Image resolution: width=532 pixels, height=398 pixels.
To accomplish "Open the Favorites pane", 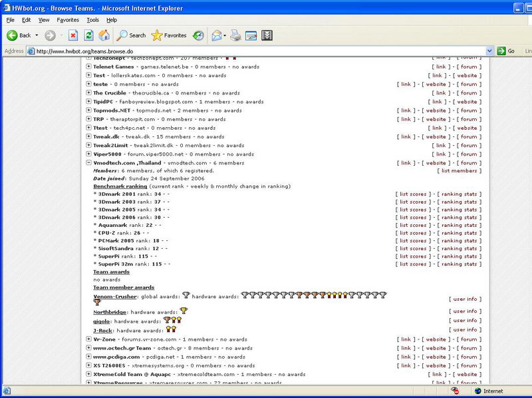I will [169, 35].
